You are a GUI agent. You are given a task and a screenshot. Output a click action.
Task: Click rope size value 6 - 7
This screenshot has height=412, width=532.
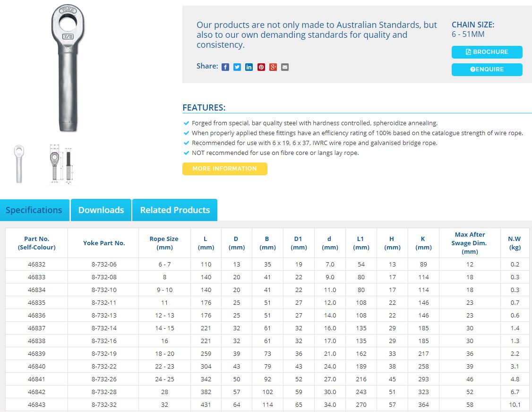[x=164, y=265]
